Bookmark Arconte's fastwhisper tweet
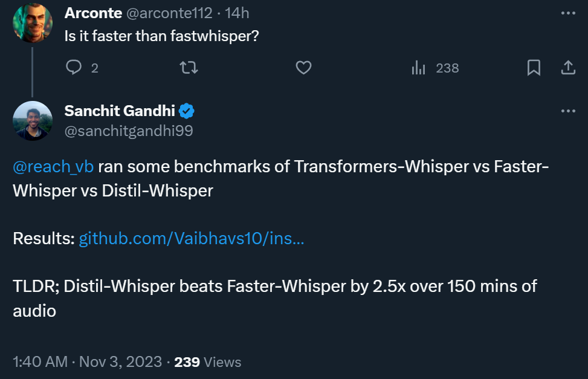Image resolution: width=588 pixels, height=379 pixels. coord(534,68)
